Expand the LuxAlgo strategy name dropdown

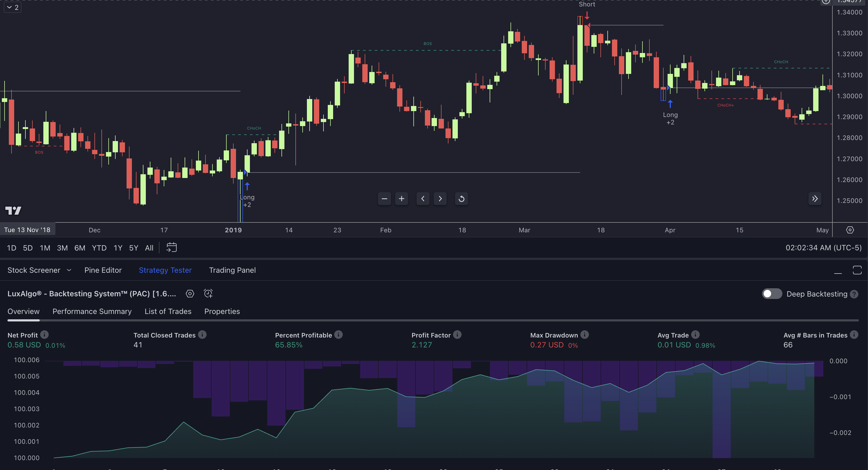point(93,293)
